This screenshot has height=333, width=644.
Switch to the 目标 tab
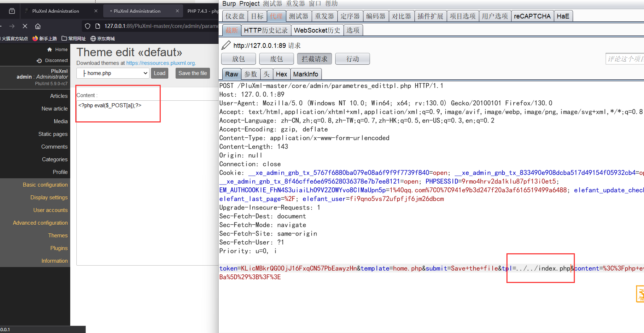tap(257, 16)
